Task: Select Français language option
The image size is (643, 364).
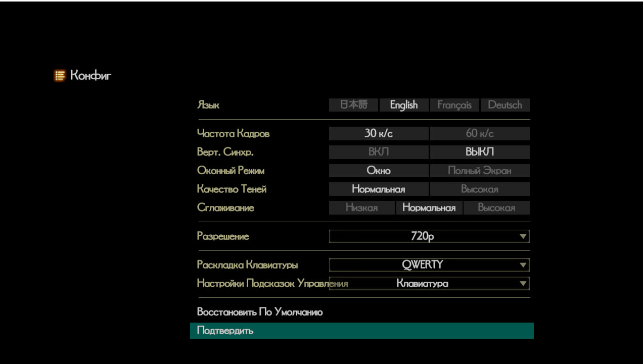Action: 454,105
